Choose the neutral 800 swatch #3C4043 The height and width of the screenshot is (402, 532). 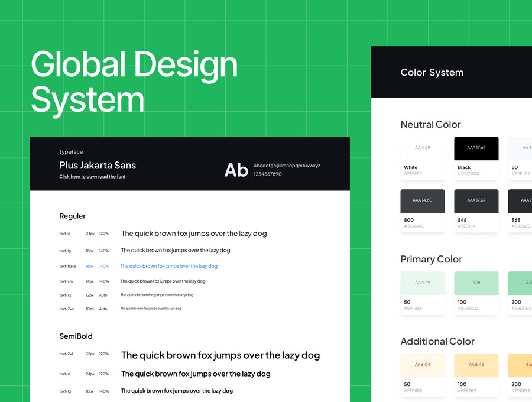pos(423,210)
